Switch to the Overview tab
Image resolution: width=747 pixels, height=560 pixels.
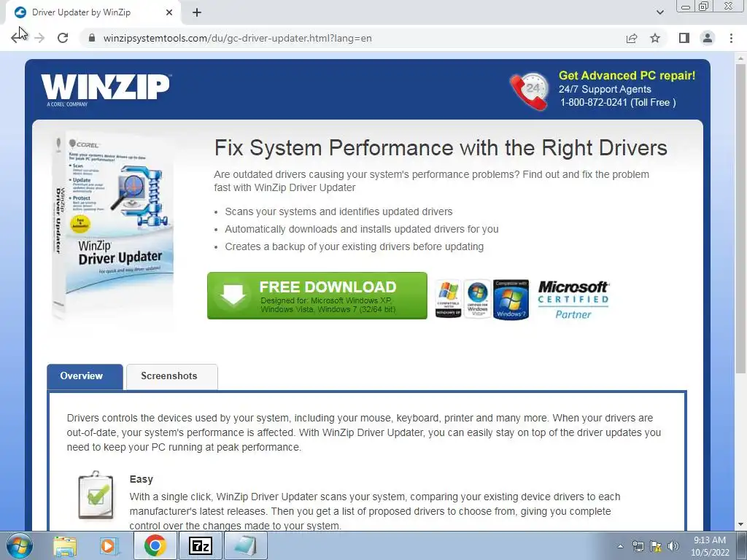(x=85, y=377)
